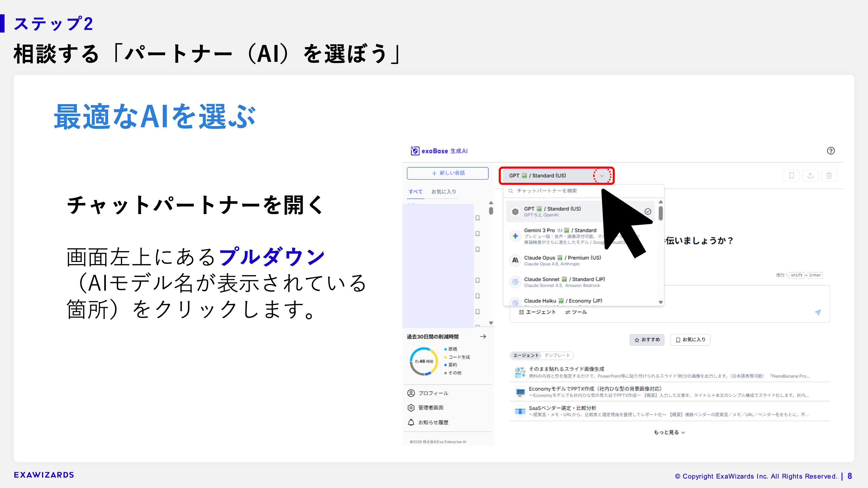The image size is (868, 488).
Task: Open the EconomyモデルでPPTX作成 agent title
Action: pyautogui.click(x=595, y=389)
